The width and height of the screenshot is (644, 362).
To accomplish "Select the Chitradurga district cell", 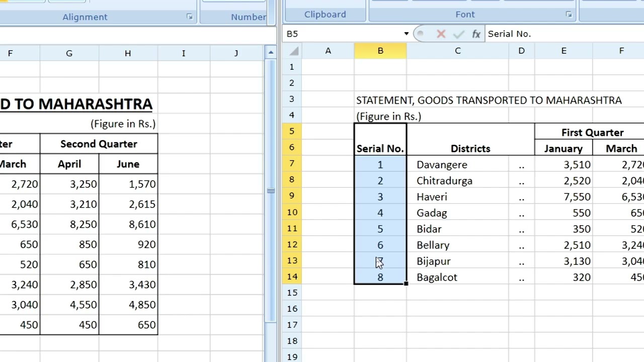I will [x=458, y=180].
